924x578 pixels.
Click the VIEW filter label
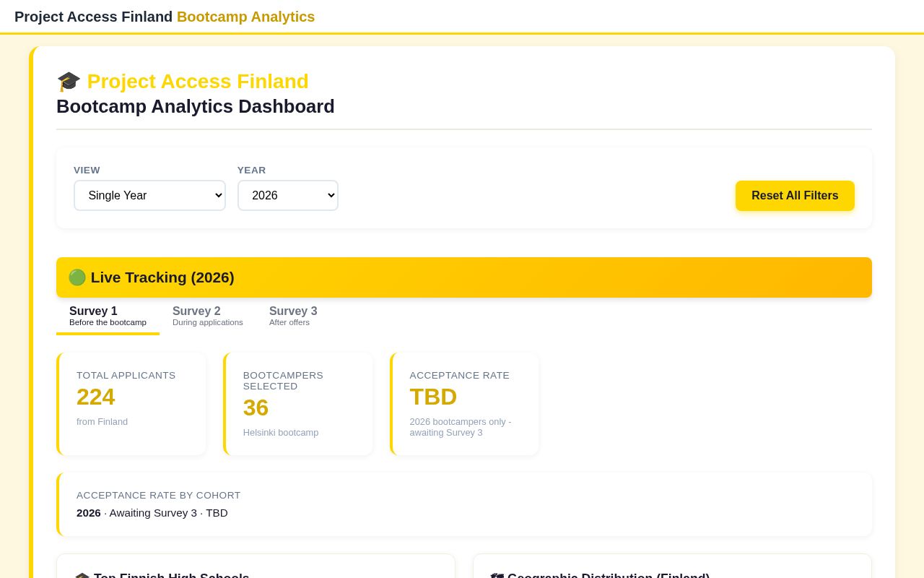(87, 171)
